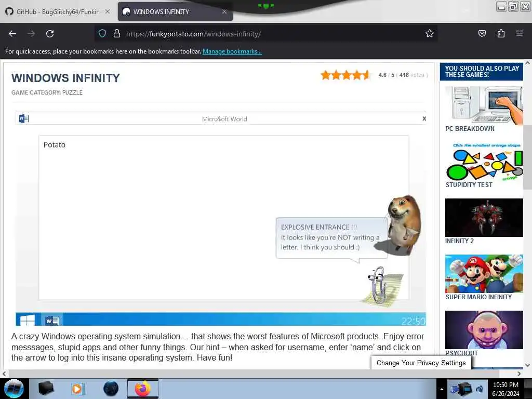This screenshot has height=399, width=532.
Task: Click the SUPER MARIO INFINITY title link
Action: [478, 297]
